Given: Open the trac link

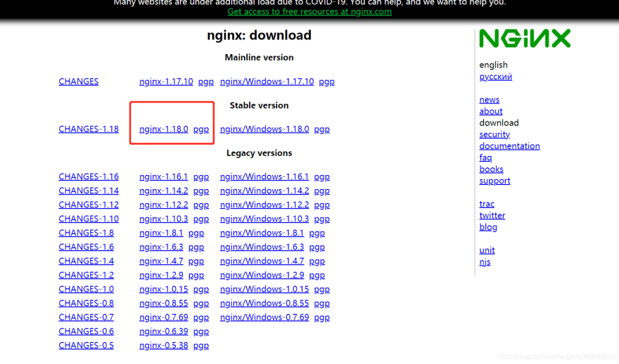Looking at the screenshot, I should (487, 204).
